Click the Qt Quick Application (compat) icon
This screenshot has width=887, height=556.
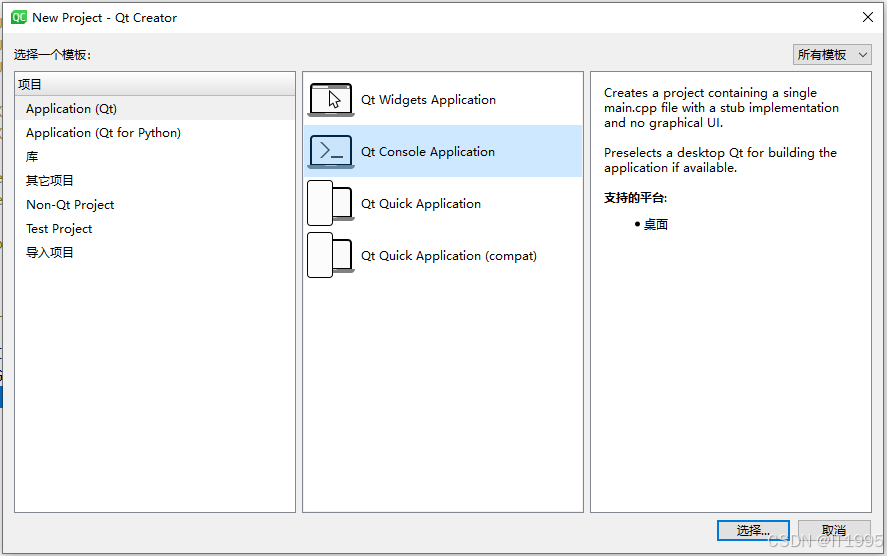click(331, 255)
